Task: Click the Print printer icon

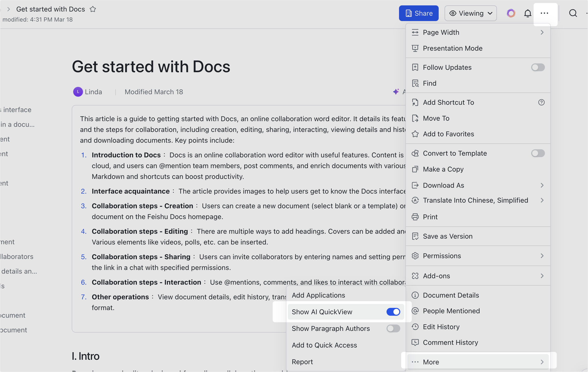Action: [x=415, y=217]
